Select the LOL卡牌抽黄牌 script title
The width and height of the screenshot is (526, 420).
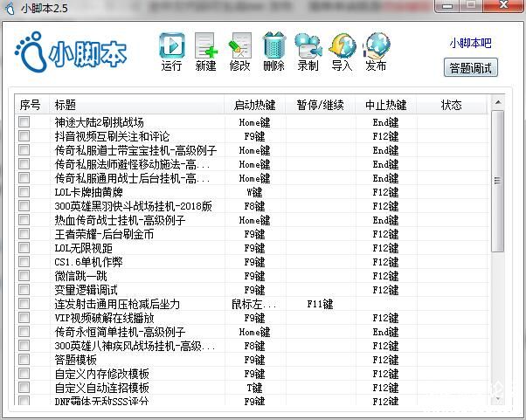pyautogui.click(x=89, y=192)
